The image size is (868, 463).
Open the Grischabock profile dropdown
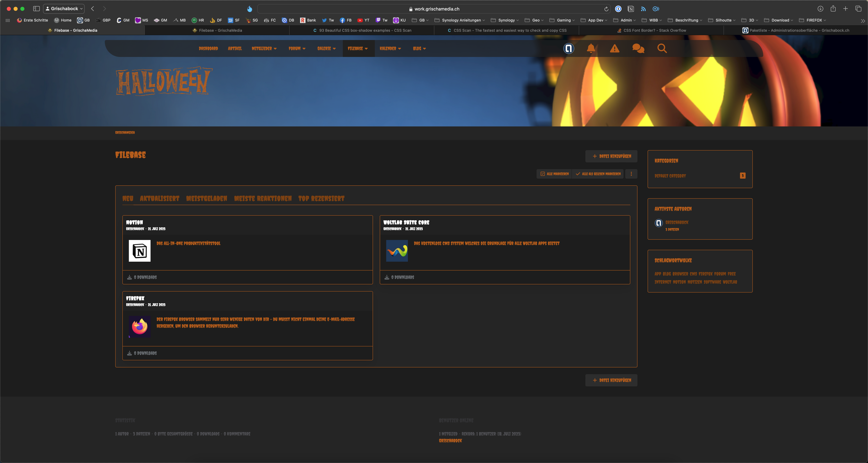coord(64,9)
